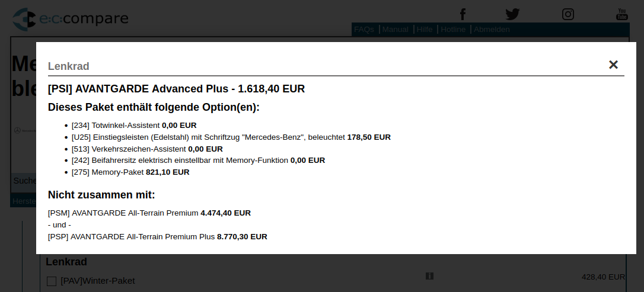This screenshot has height=292, width=644.
Task: Tick the [PAV] Winter-Paket checkbox
Action: pyautogui.click(x=52, y=281)
